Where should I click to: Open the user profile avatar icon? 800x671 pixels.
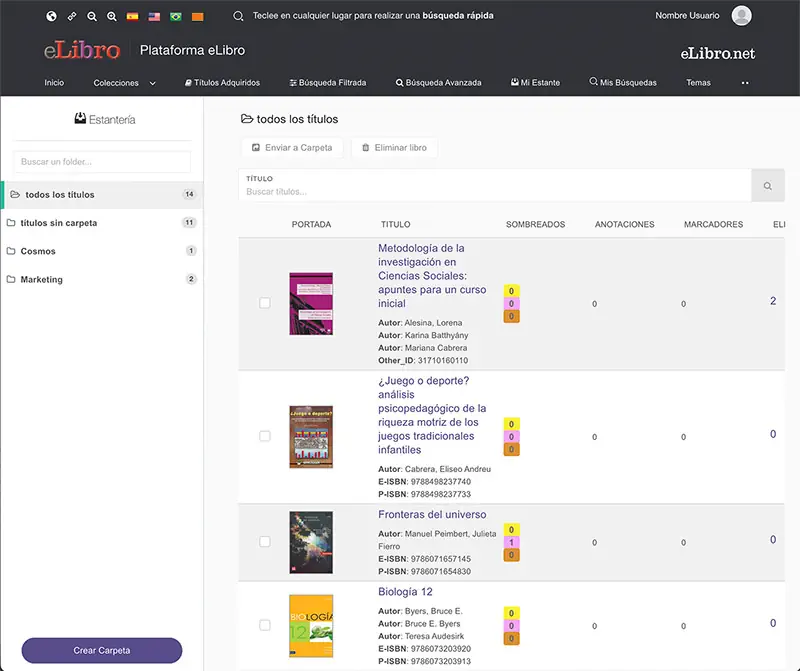point(740,15)
